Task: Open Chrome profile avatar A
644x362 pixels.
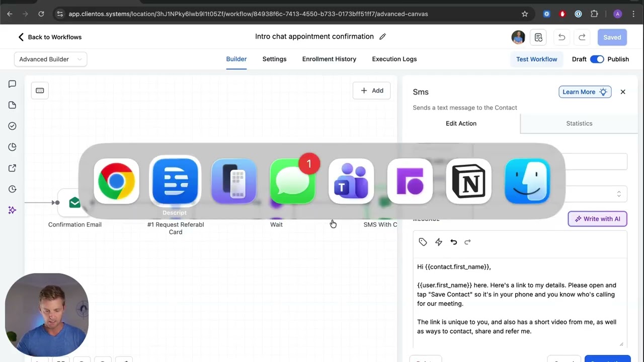Action: tap(618, 14)
